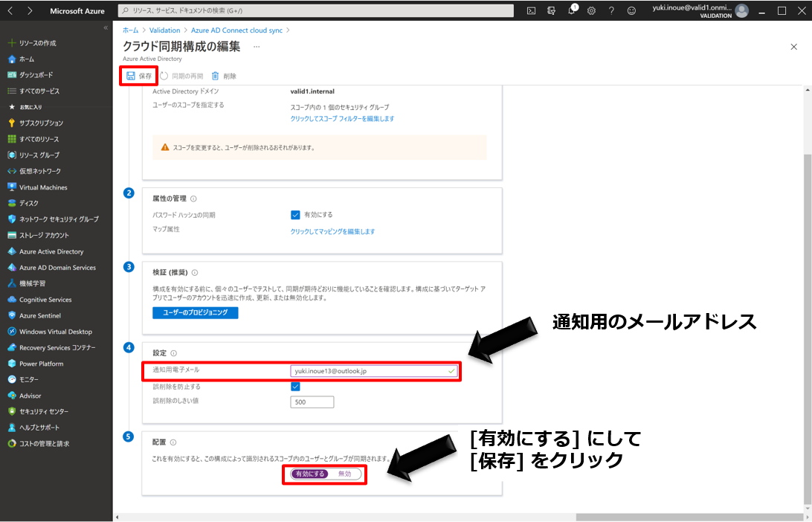
Task: Open the directory and subscription filter icon
Action: pos(551,10)
